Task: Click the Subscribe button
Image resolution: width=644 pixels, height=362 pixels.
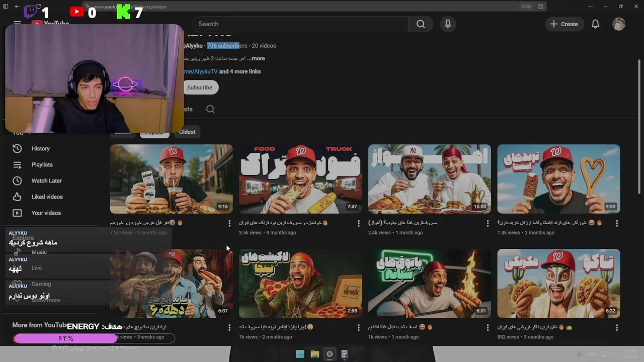Action: (200, 87)
